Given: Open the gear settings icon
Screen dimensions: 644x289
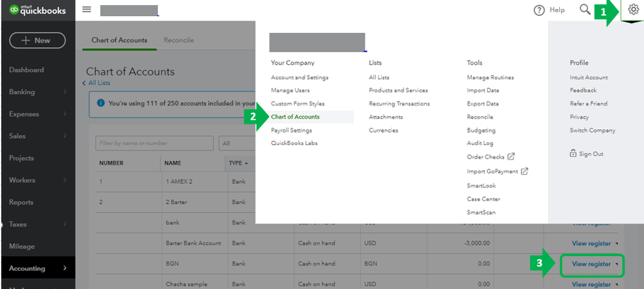Looking at the screenshot, I should [x=633, y=10].
